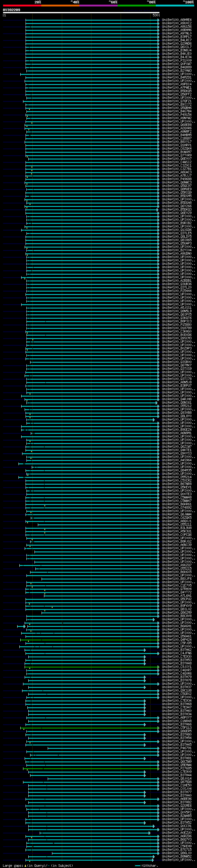Select the UniRef100_P27685 hit label
Screen dimensions: 197x868
coord(176,768)
